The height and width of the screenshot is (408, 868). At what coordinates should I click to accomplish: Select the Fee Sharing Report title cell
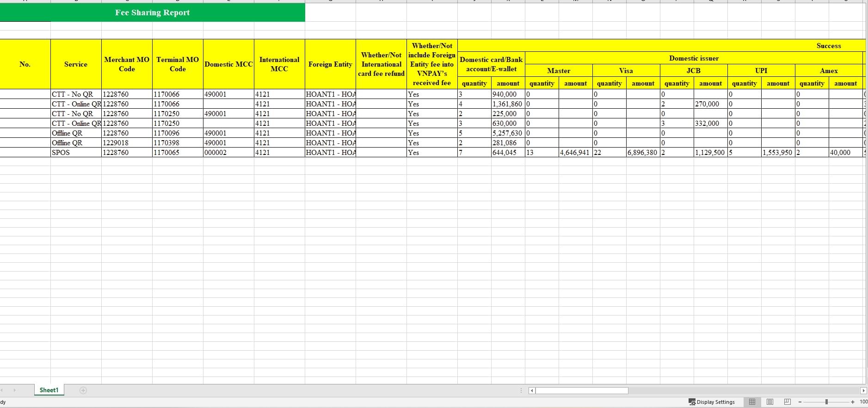[152, 12]
